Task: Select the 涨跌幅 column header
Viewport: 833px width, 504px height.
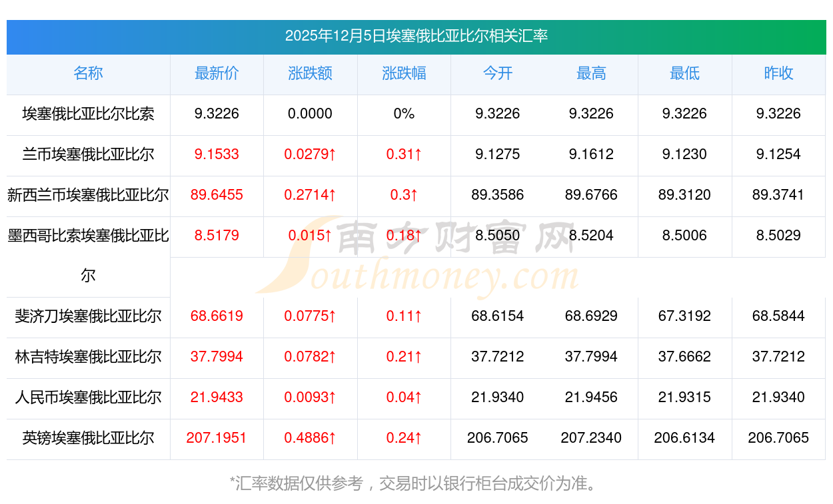Action: pyautogui.click(x=404, y=74)
